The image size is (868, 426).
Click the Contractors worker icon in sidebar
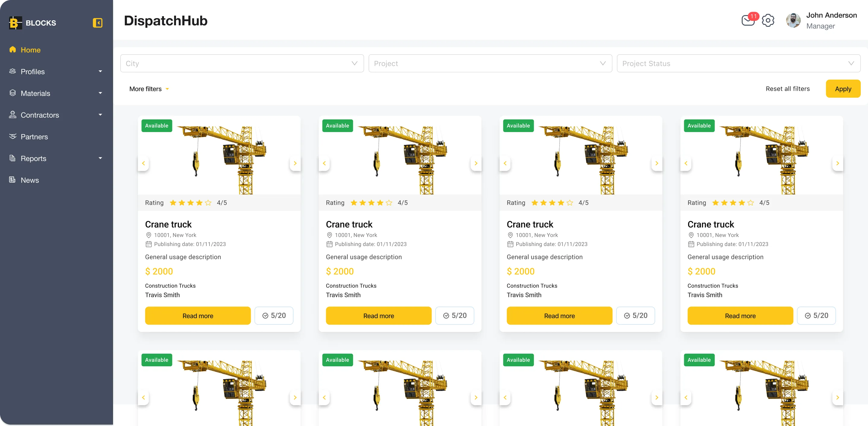[12, 115]
